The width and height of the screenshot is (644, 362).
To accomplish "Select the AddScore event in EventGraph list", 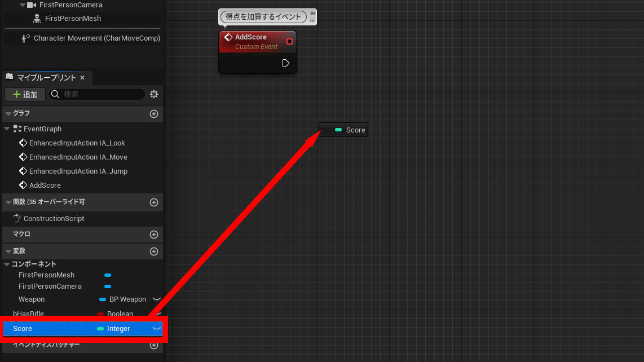I will coord(45,186).
